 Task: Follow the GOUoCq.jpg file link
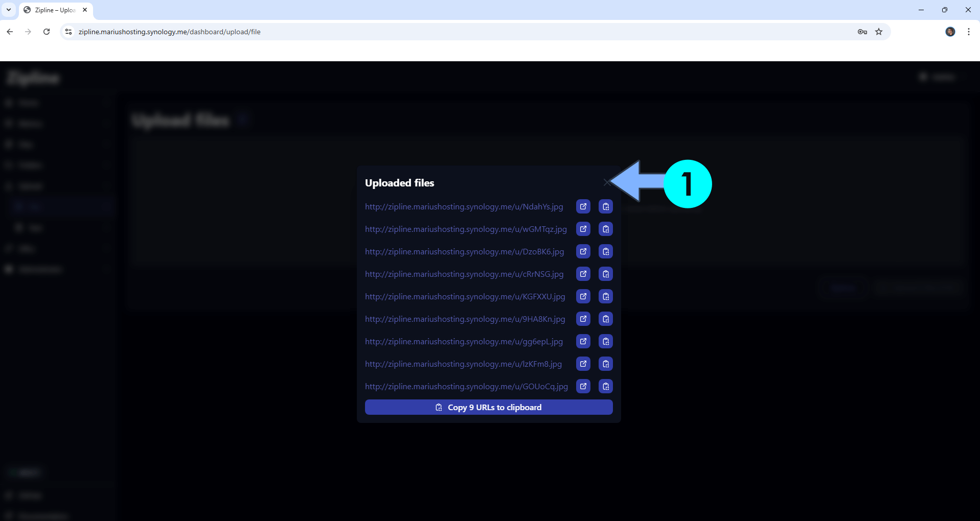[466, 386]
